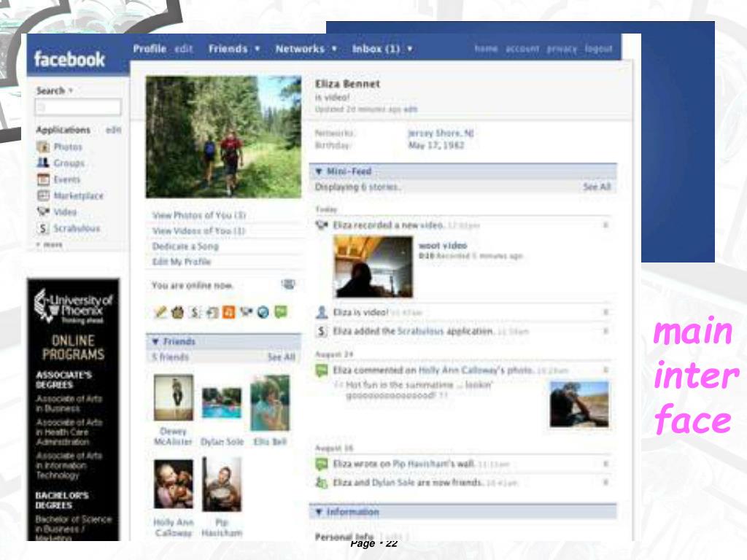Collapse the Friends section

click(x=155, y=341)
